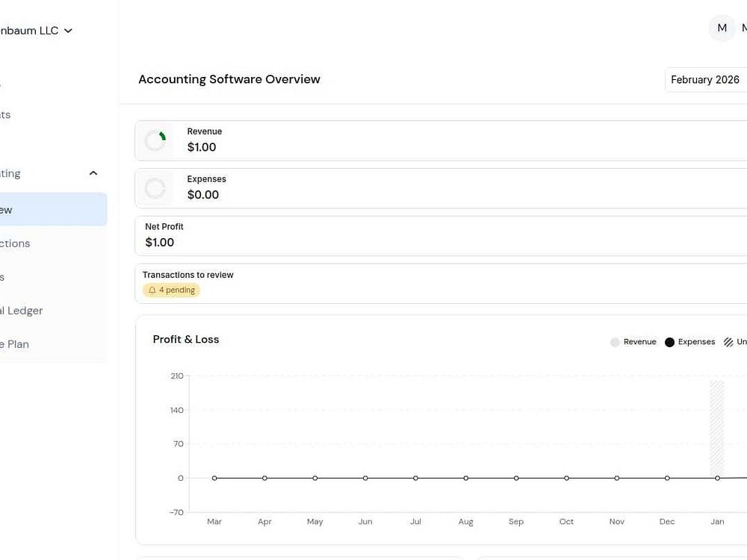The image size is (747, 560).
Task: Click the bell icon in pending badge
Action: [x=152, y=290]
